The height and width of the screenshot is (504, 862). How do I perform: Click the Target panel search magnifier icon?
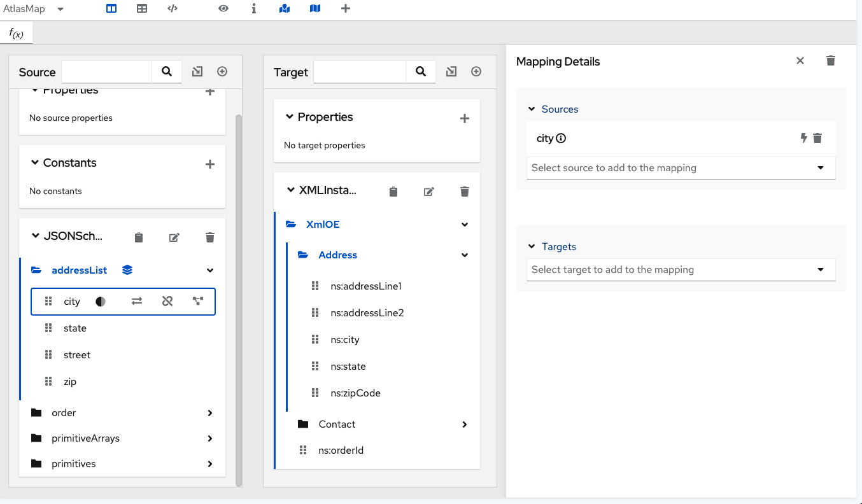coord(421,72)
